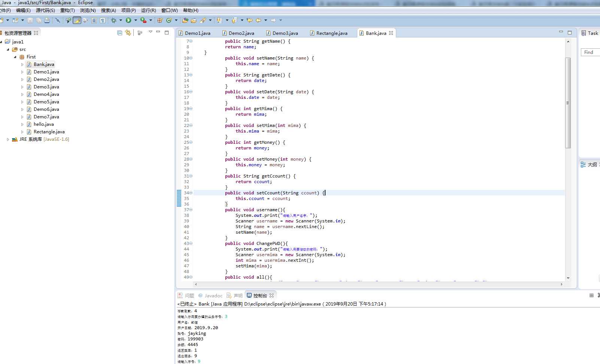600x364 pixels.
Task: Click New Java Package icon
Action: tap(160, 20)
